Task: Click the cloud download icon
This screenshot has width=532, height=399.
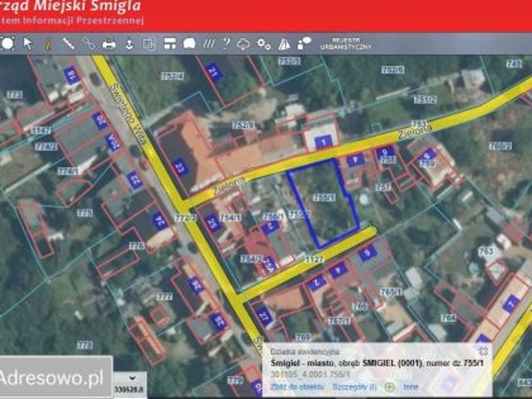Action: [x=244, y=42]
